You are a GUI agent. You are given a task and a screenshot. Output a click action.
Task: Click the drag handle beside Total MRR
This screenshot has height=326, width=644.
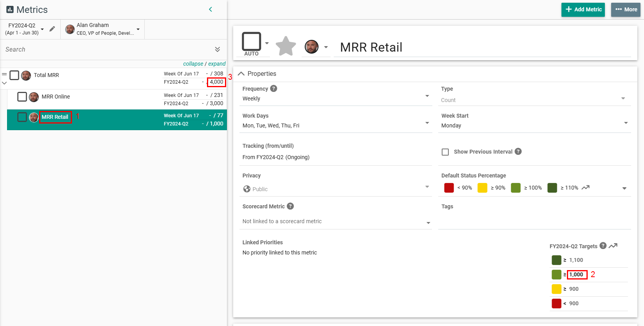[4, 74]
